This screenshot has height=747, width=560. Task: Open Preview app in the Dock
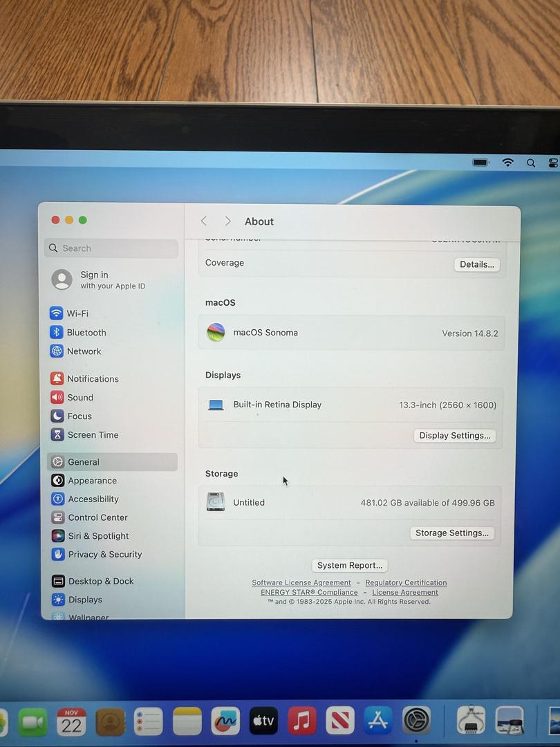pyautogui.click(x=510, y=720)
